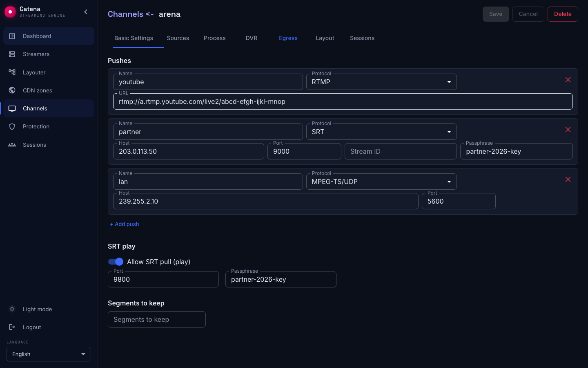Click the Logout exit icon
The image size is (588, 368).
click(x=12, y=327)
